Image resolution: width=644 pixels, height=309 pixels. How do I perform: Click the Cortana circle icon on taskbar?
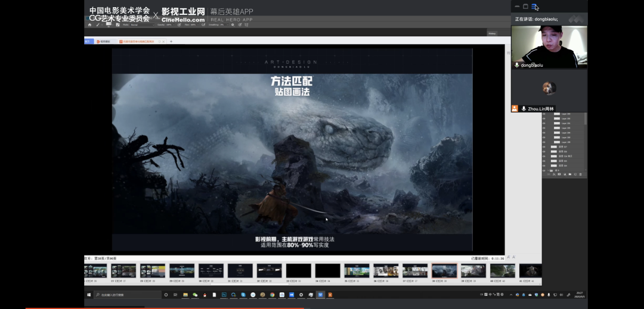[x=166, y=295]
